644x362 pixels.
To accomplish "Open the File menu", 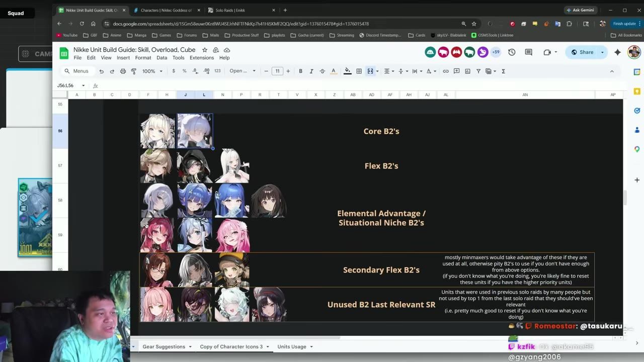I will pyautogui.click(x=77, y=58).
